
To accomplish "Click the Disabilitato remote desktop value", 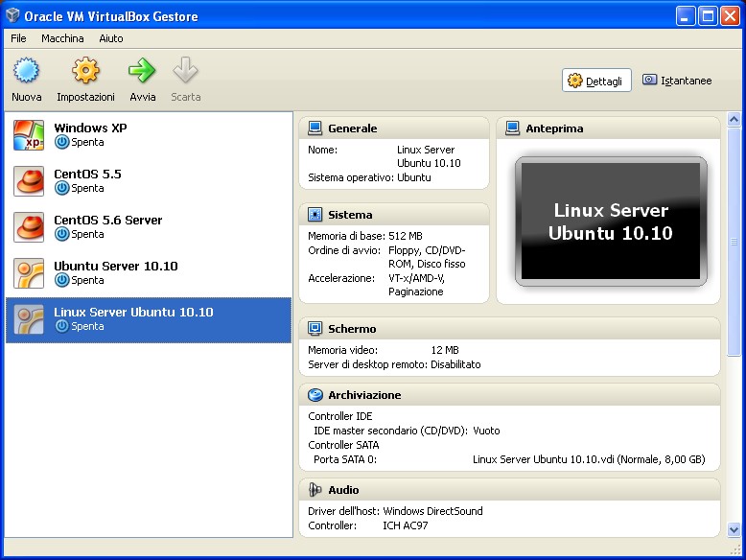I will [x=455, y=364].
